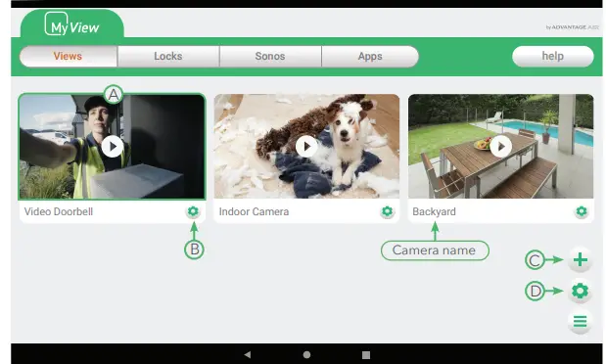Open Indoor Camera settings gear
This screenshot has height=364, width=606.
[x=388, y=211]
